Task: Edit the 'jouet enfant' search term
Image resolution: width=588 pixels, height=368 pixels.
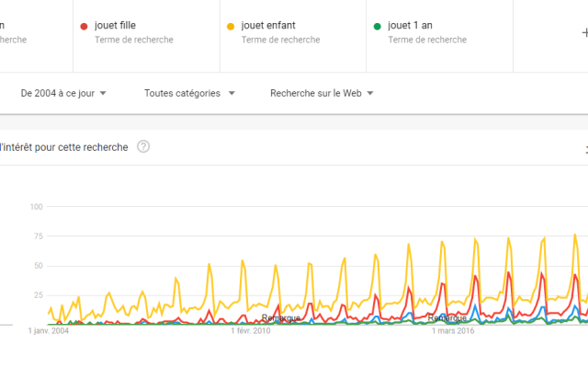Action: click(268, 26)
